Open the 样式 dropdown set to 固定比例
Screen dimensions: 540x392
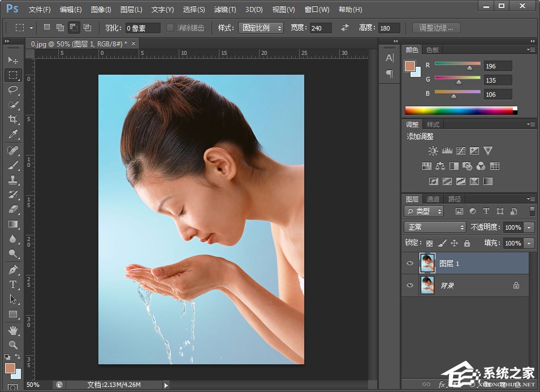tap(261, 28)
